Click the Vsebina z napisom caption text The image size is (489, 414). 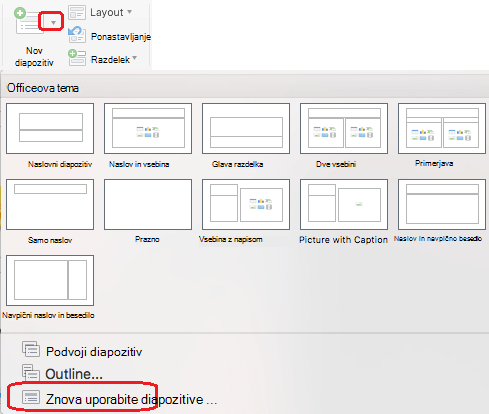point(231,239)
